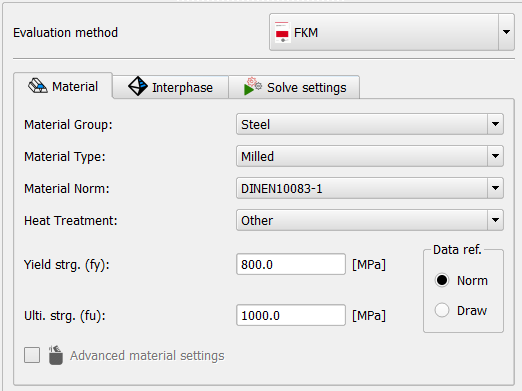
Task: Click the Material Group dropdown arrow
Action: click(x=495, y=124)
